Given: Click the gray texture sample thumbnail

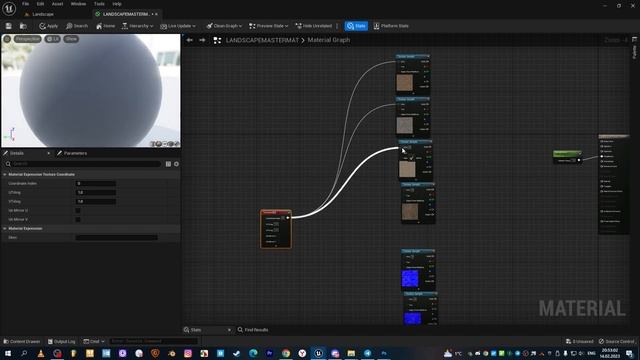Looking at the screenshot, I should click(x=404, y=125).
